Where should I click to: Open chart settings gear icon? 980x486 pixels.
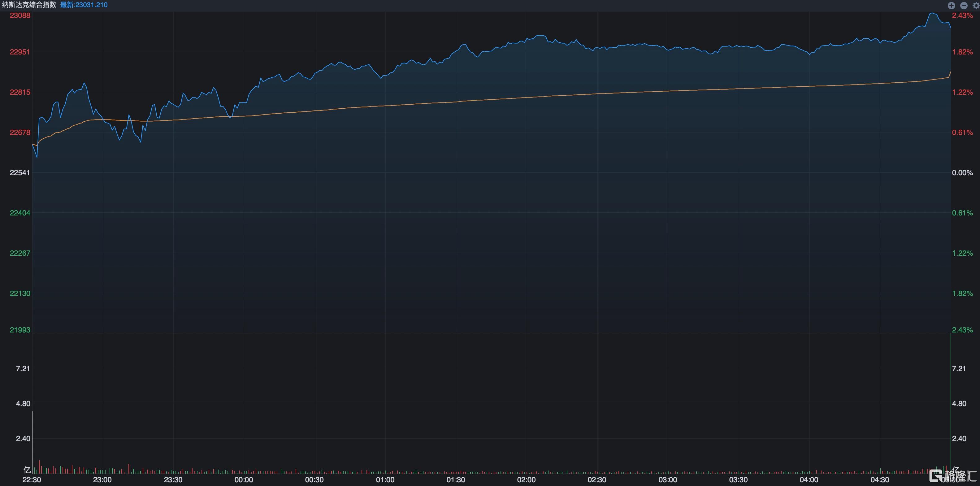click(x=976, y=5)
